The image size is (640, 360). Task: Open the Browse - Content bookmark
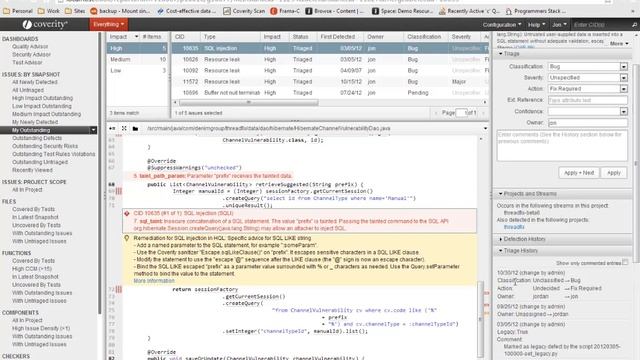(x=334, y=11)
